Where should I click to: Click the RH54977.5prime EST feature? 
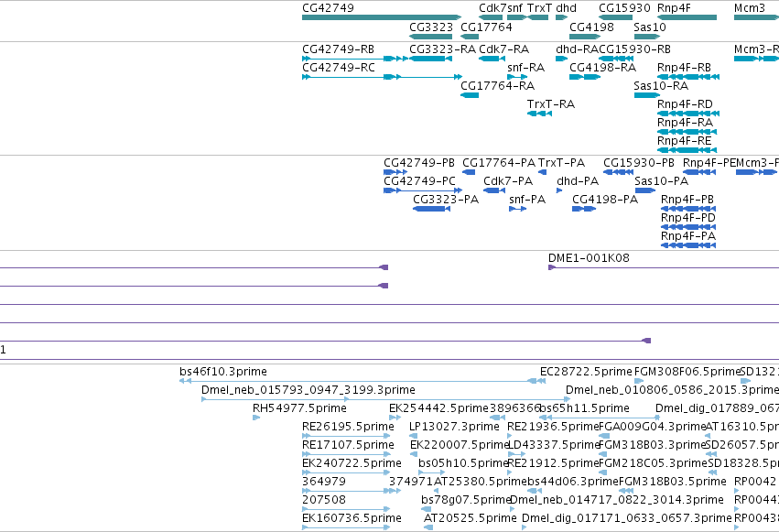point(256,418)
